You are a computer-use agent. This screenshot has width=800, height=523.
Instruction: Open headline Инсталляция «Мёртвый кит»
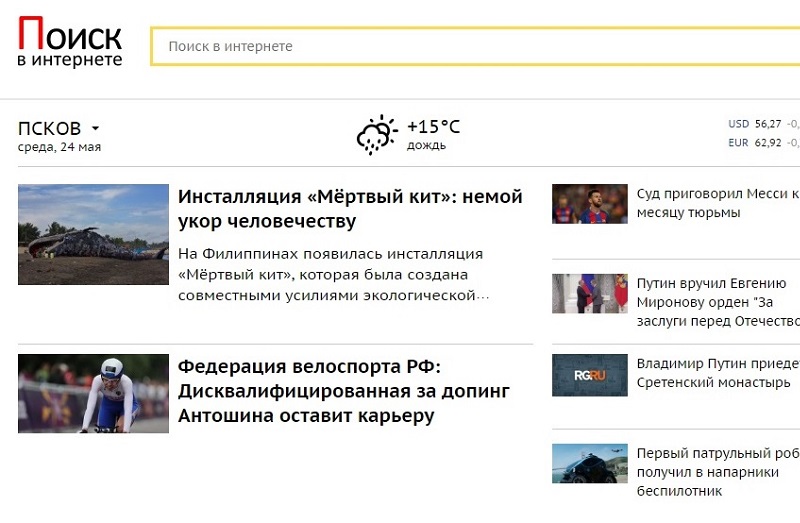[x=350, y=209]
